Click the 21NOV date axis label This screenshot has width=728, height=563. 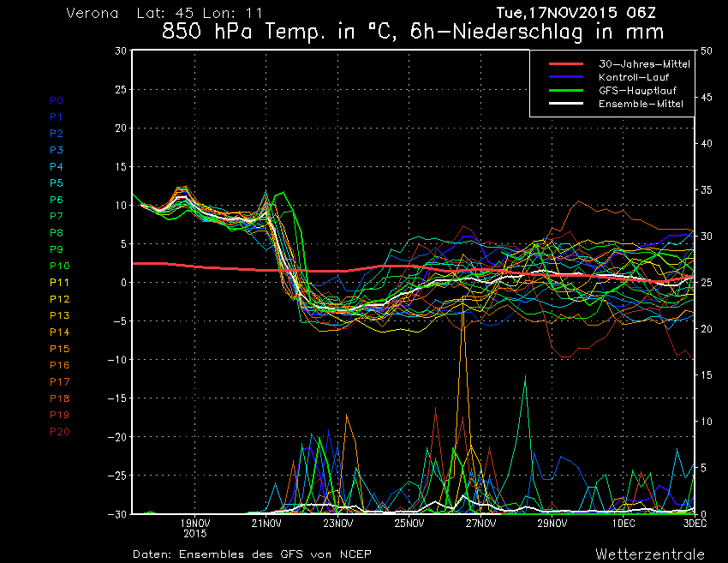[x=266, y=524]
